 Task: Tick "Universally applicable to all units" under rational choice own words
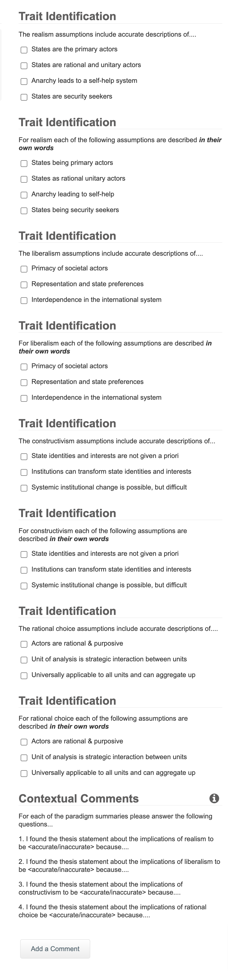[24, 773]
